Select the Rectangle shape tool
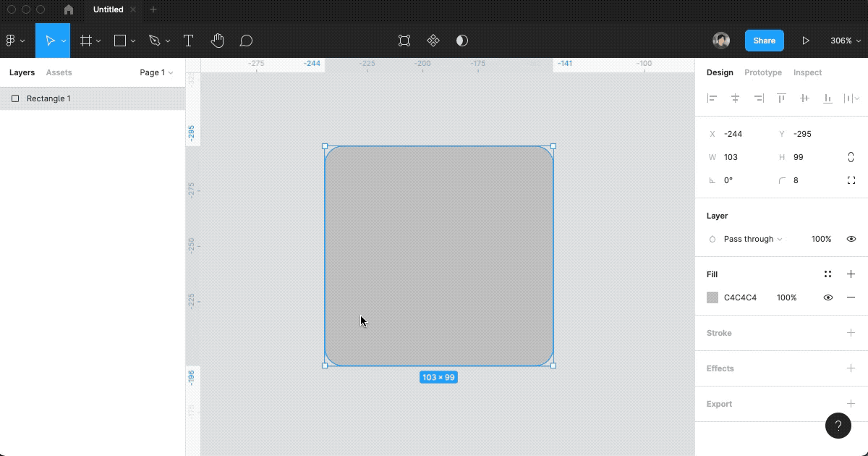The height and width of the screenshot is (456, 868). click(119, 41)
